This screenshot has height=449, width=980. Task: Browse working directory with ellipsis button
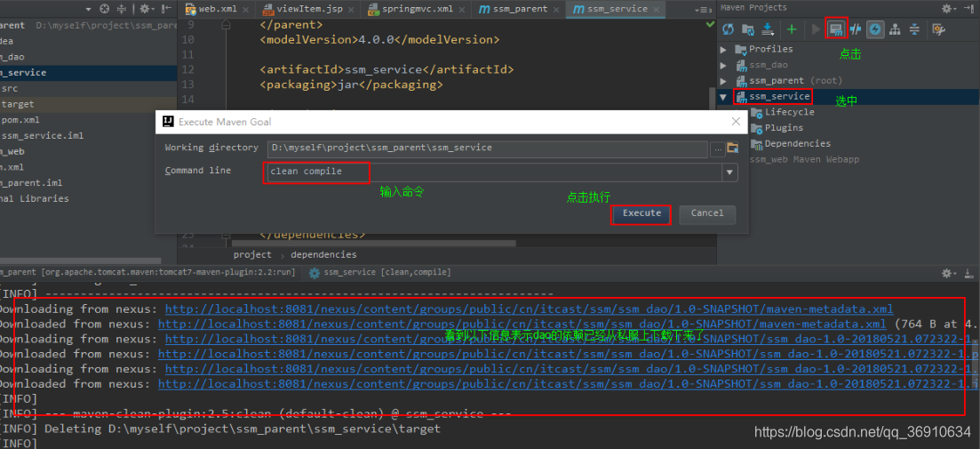point(717,148)
